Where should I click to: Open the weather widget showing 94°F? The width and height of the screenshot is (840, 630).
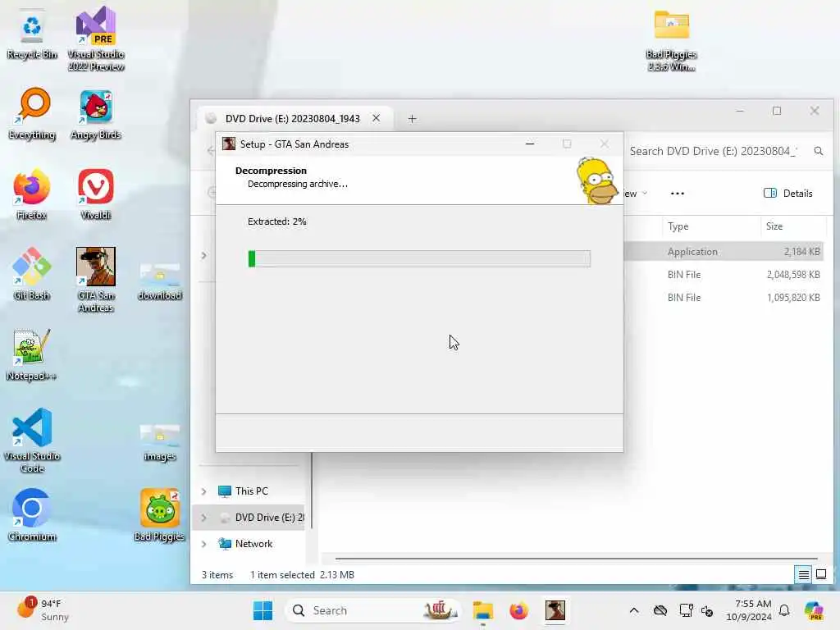pyautogui.click(x=43, y=609)
